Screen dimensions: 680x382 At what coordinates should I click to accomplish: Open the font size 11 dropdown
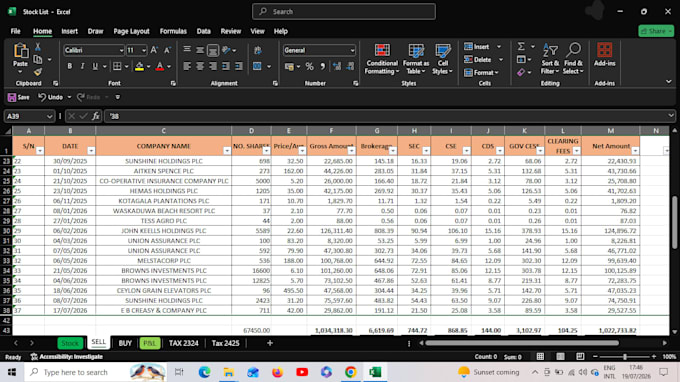point(144,50)
